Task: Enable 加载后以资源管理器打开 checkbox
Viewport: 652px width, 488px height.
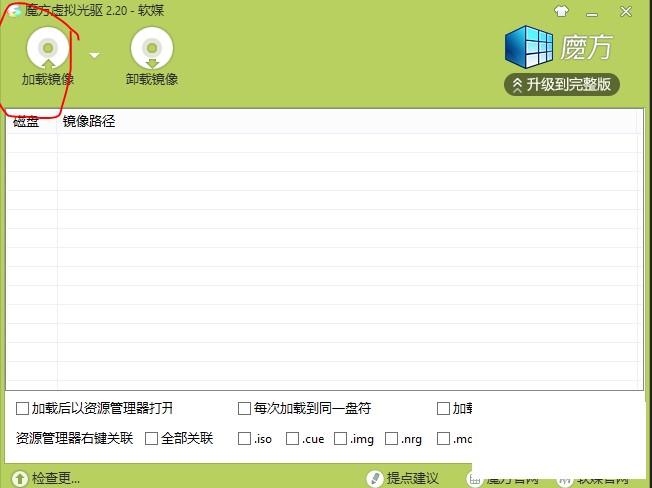Action: click(x=22, y=409)
